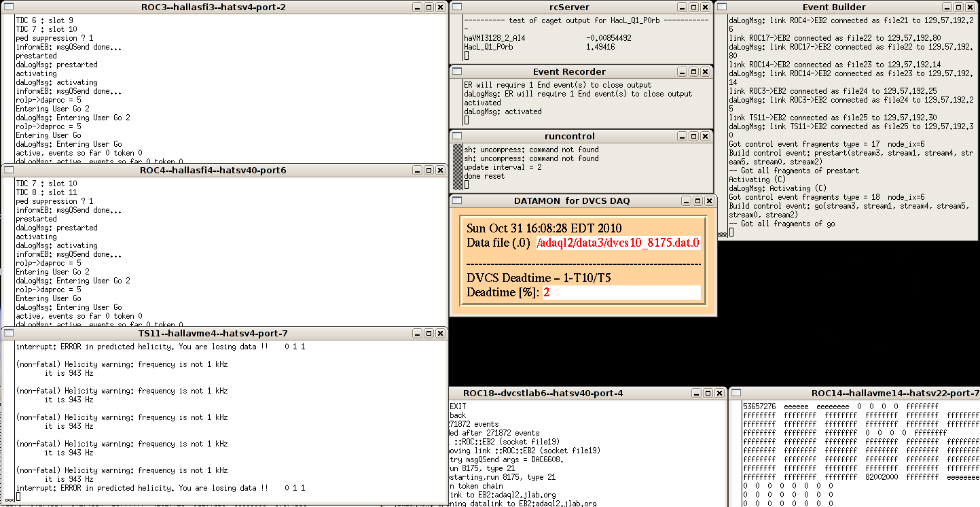980x507 pixels.
Task: Maximize the ROC4 terminal window
Action: [429, 170]
